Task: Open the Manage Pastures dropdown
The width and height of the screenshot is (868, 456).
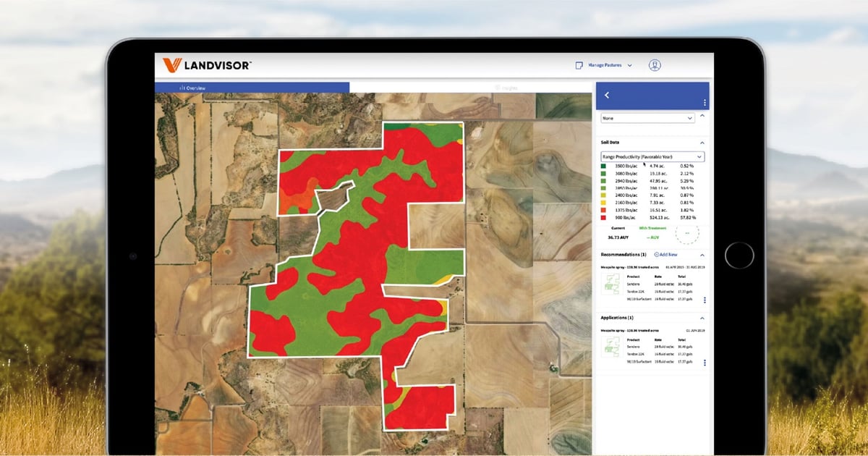Action: (x=610, y=65)
